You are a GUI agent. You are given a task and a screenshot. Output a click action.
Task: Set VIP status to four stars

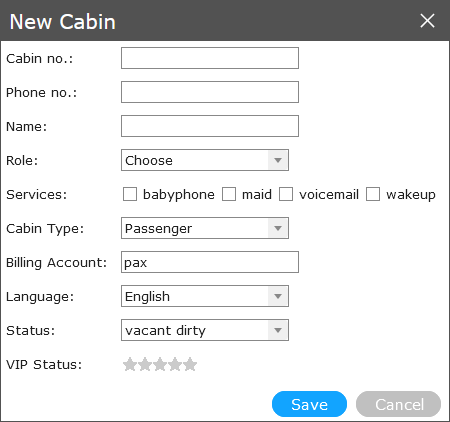point(175,364)
